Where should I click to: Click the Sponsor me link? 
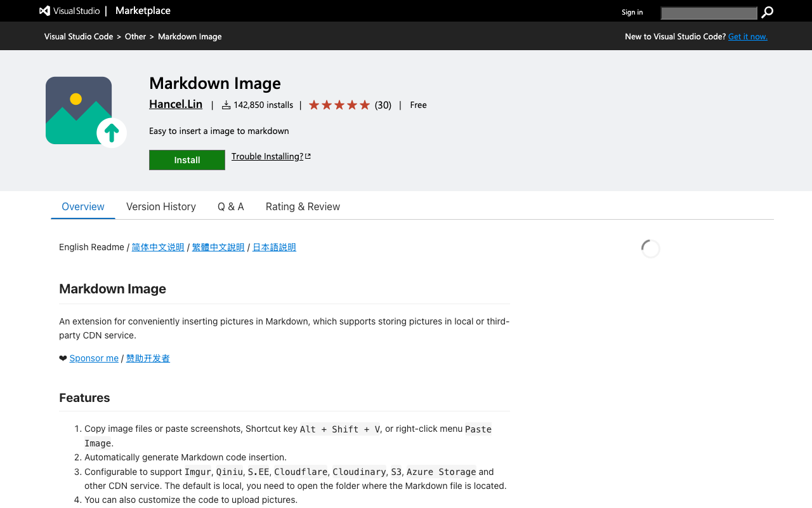[94, 358]
